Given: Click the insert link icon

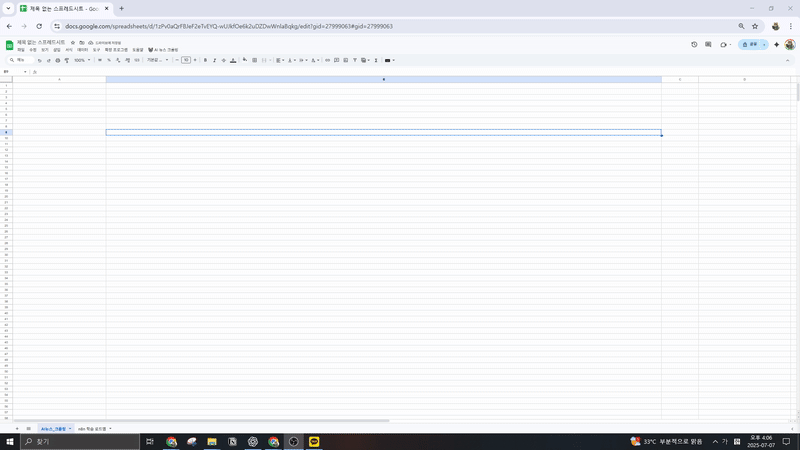Looking at the screenshot, I should pyautogui.click(x=328, y=60).
